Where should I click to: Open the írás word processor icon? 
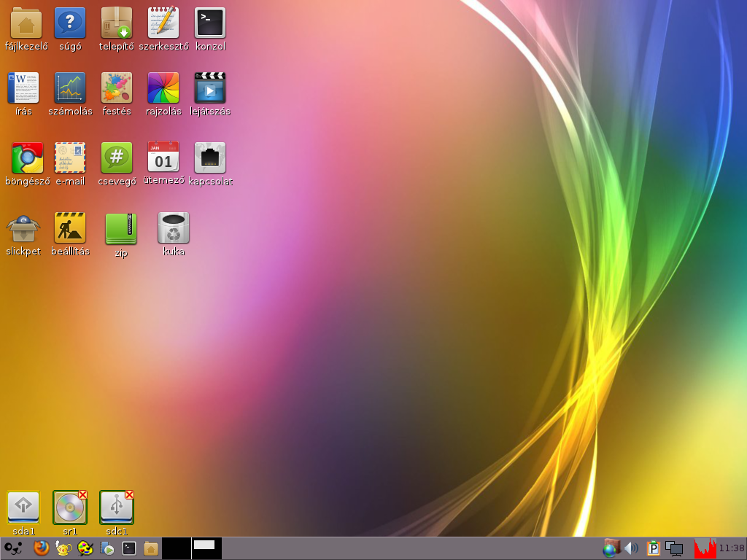(x=23, y=87)
